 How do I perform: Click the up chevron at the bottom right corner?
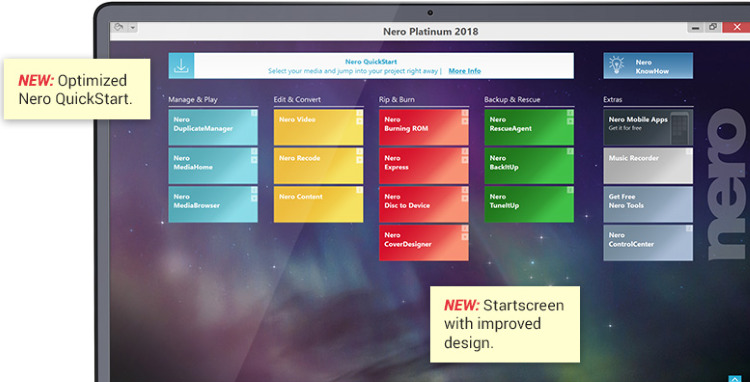[735, 379]
